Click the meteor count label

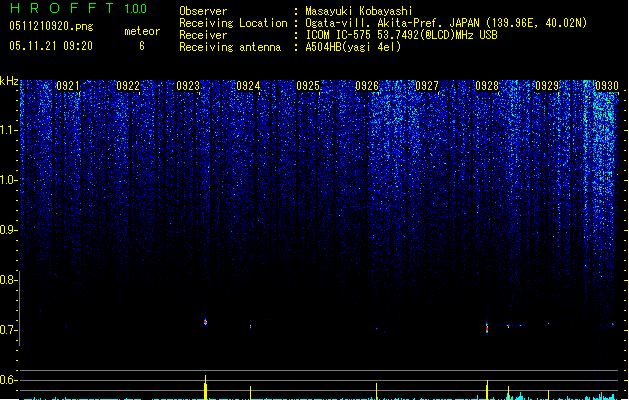coord(142,31)
